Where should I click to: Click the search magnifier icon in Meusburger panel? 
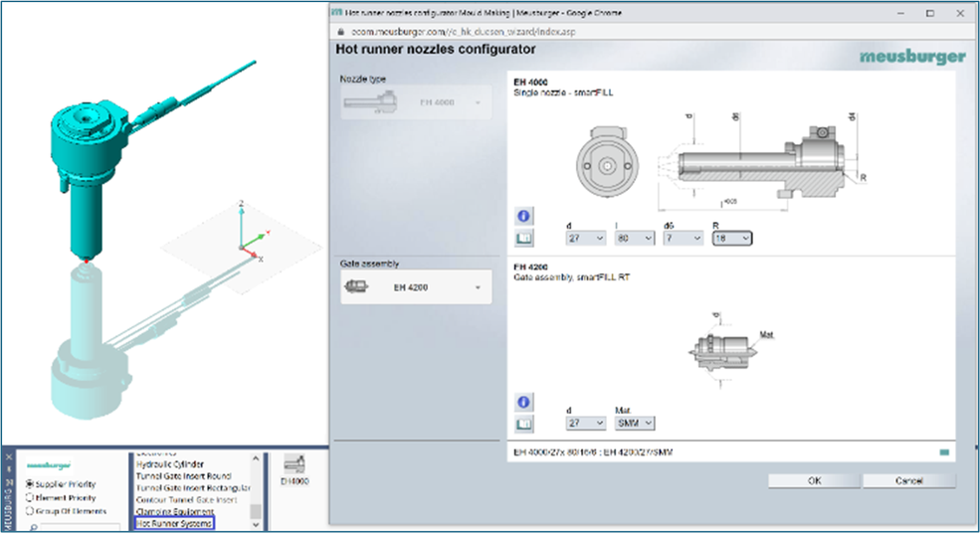click(x=33, y=526)
